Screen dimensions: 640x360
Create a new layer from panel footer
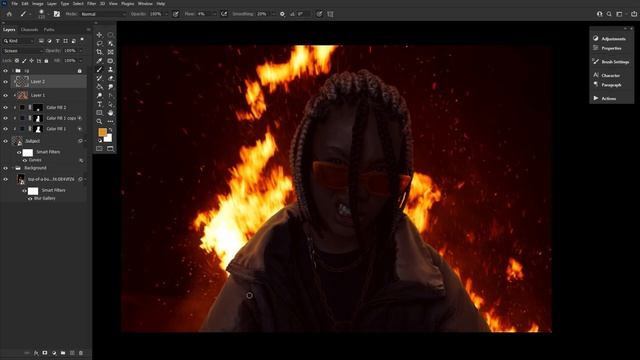(72, 353)
